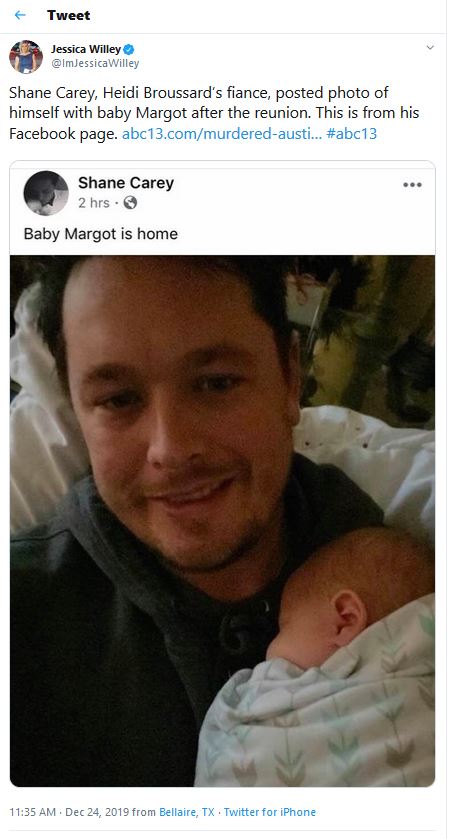The width and height of the screenshot is (451, 839).
Task: Open the abc13.com/murdered-austi... link
Action: (222, 134)
